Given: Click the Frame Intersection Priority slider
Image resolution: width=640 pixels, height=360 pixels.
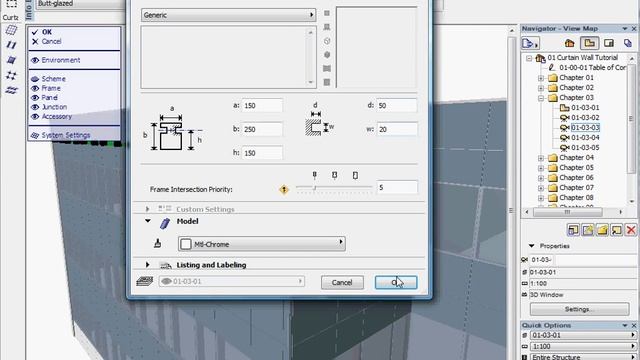Looking at the screenshot, I should click(334, 187).
